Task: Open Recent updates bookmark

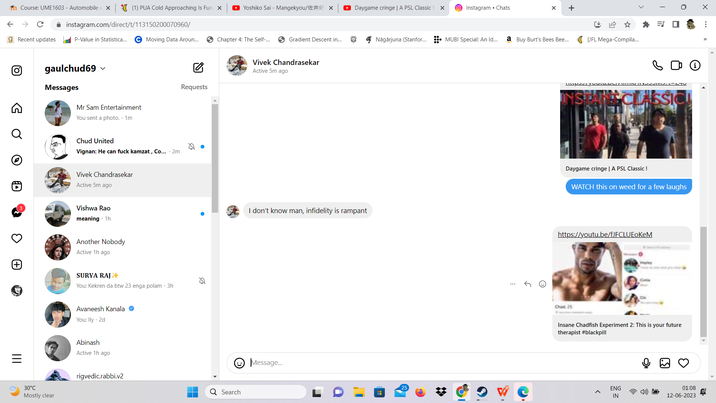Action: [32, 39]
